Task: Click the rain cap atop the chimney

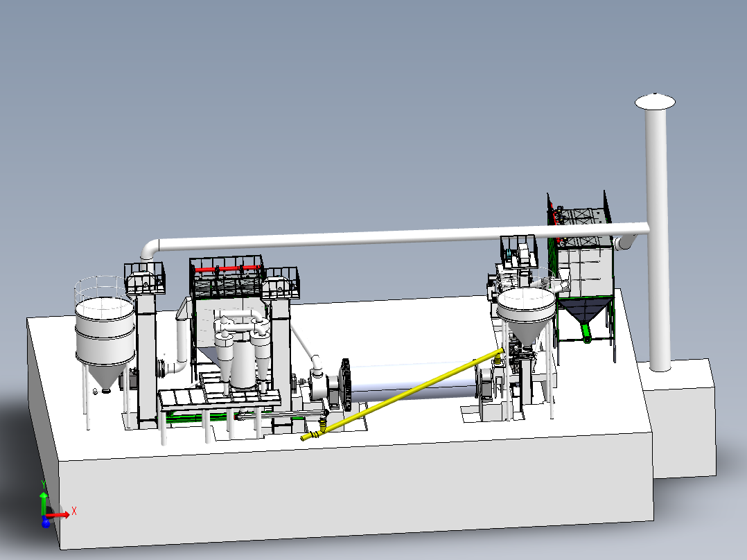Action: tap(655, 101)
